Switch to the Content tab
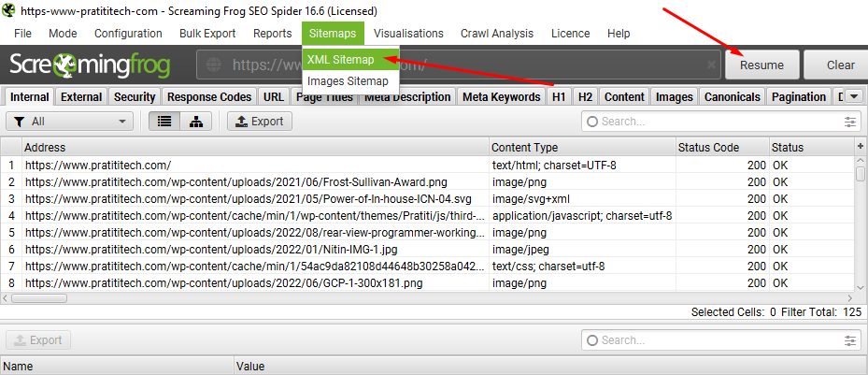This screenshot has width=868, height=375. (x=624, y=97)
